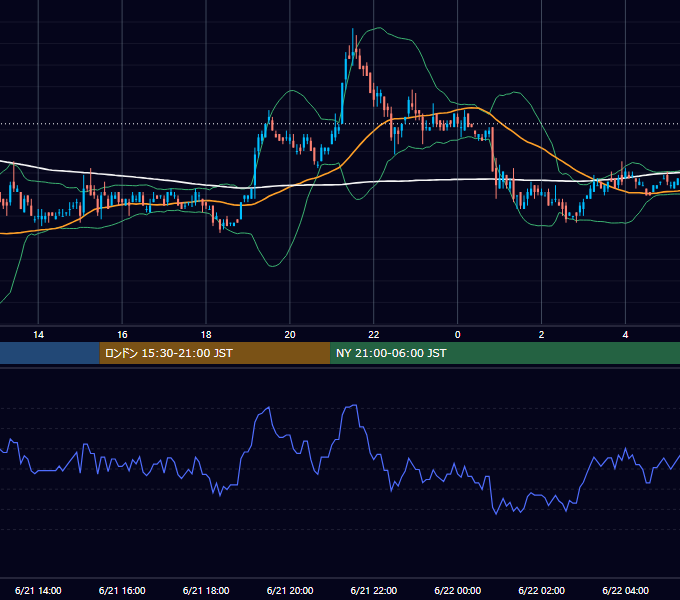680x600 pixels.
Task: Click the hour label 20 on time axis
Action: (x=290, y=335)
